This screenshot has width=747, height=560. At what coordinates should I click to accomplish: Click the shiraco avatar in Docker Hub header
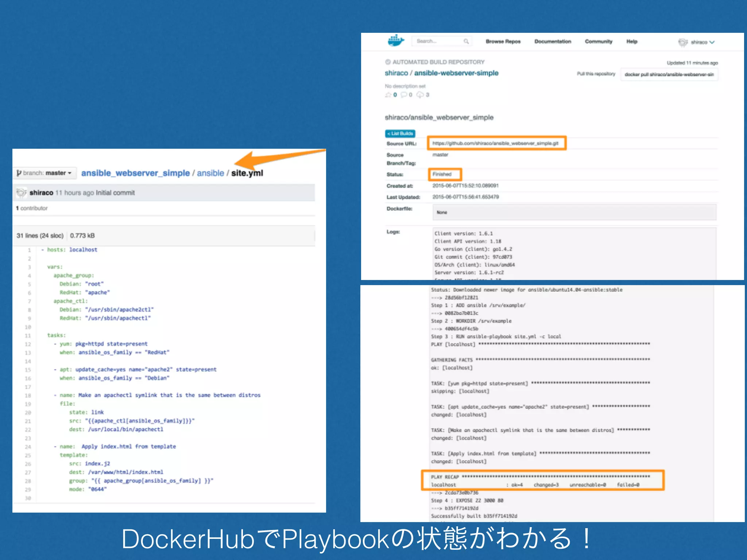pyautogui.click(x=682, y=42)
